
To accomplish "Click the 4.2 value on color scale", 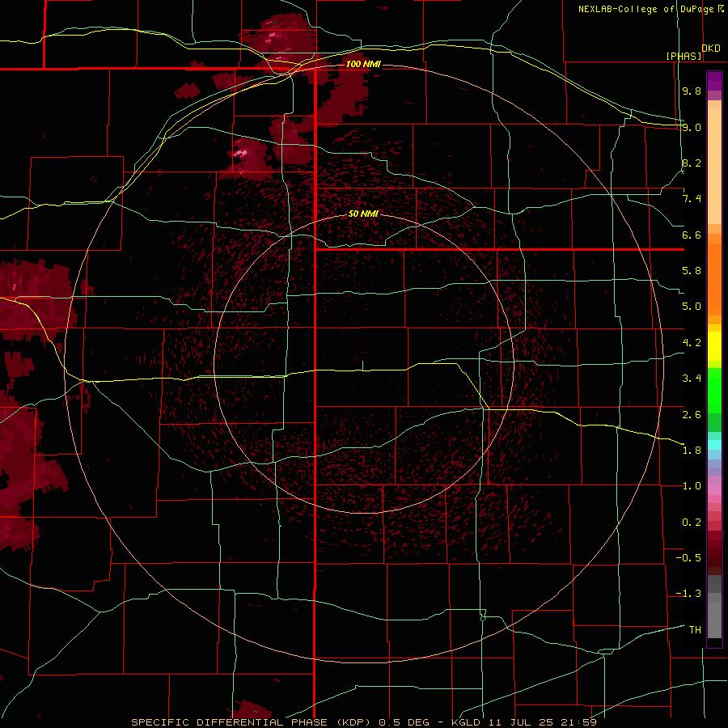I will pos(692,343).
